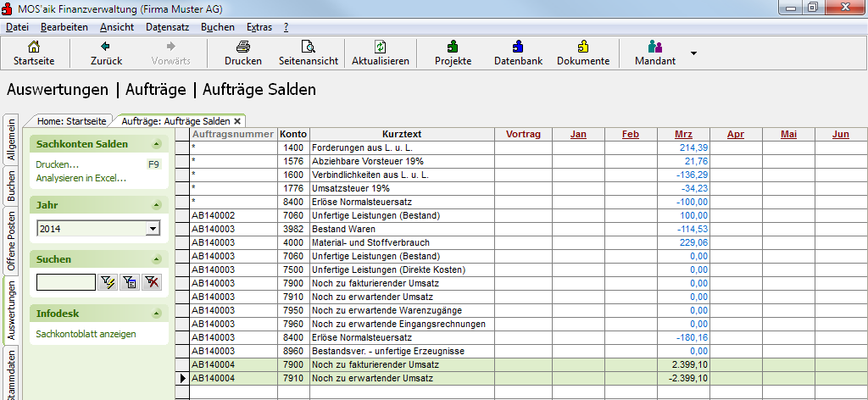868x400 pixels.
Task: Select the value 229,06 in Mrz column
Action: click(x=684, y=242)
